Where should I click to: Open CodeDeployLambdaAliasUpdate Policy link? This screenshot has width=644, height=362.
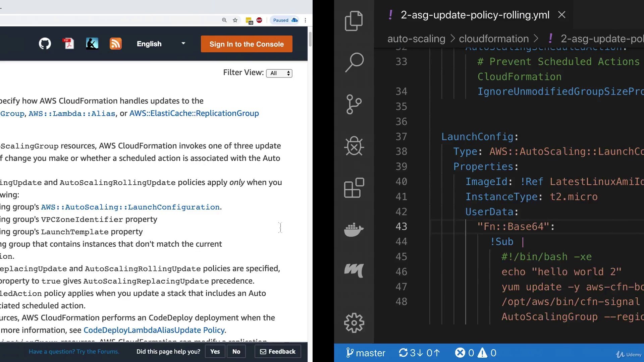(x=154, y=330)
